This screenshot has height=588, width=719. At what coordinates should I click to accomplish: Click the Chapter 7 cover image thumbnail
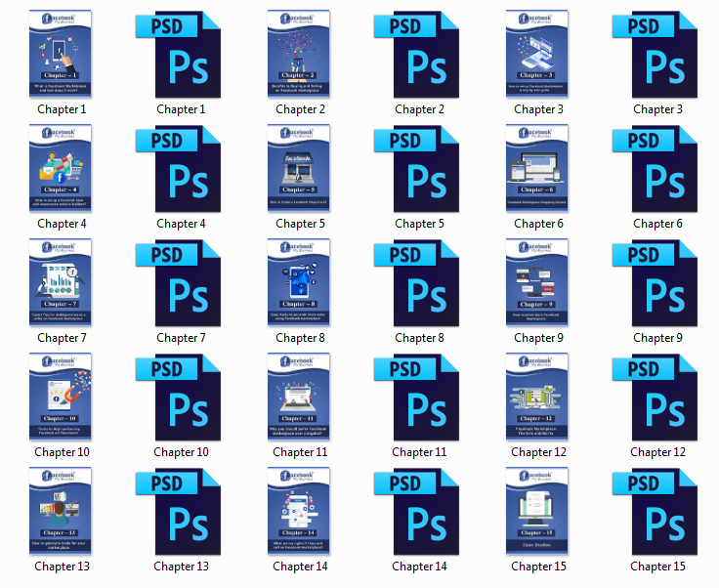(x=60, y=282)
